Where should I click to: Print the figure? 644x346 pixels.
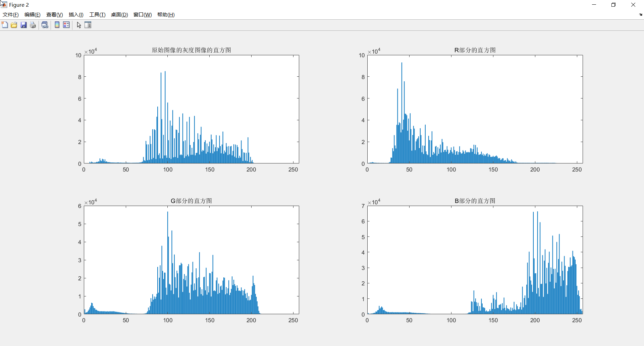[x=33, y=25]
